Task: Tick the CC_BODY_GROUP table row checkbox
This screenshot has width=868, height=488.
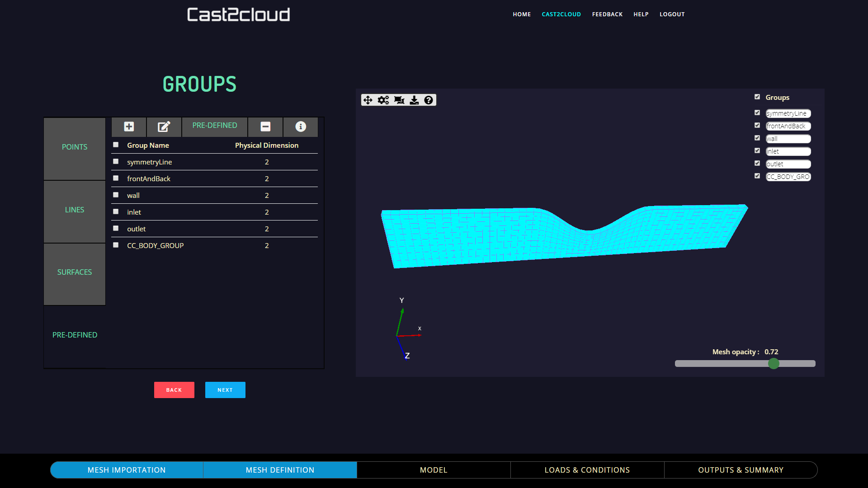Action: [x=116, y=245]
